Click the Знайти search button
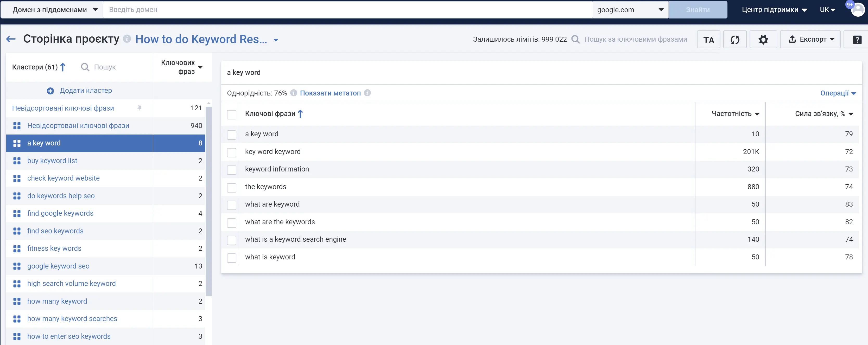This screenshot has height=345, width=868. tap(698, 10)
